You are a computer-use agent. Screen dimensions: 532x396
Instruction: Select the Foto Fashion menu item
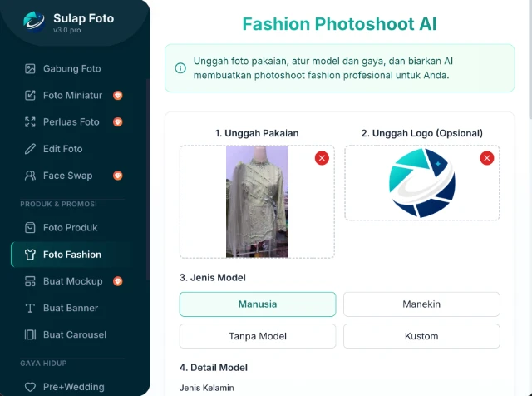[71, 255]
